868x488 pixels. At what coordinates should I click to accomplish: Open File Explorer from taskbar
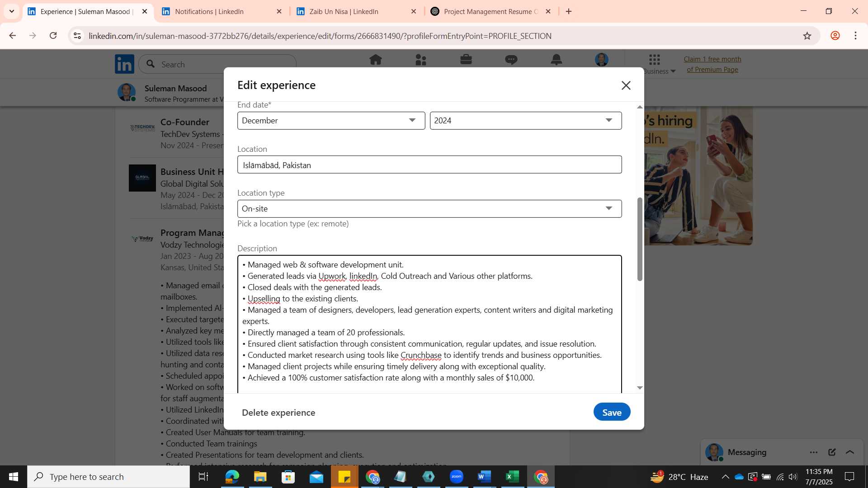click(x=260, y=477)
